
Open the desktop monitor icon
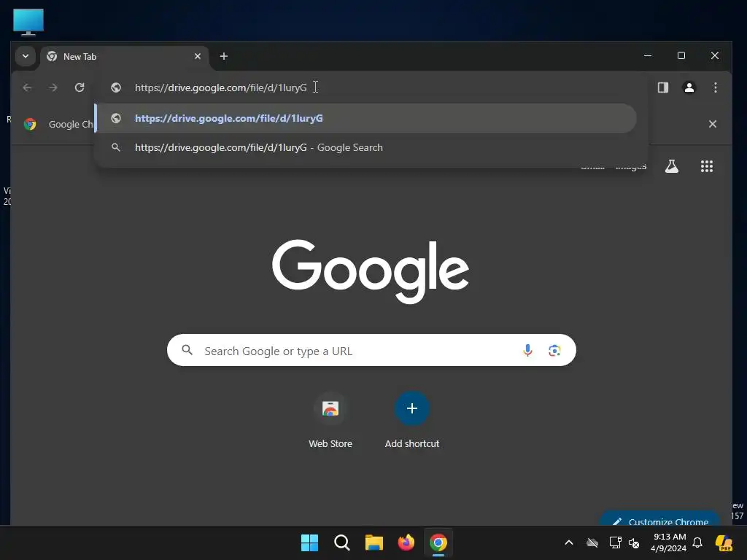pos(28,22)
